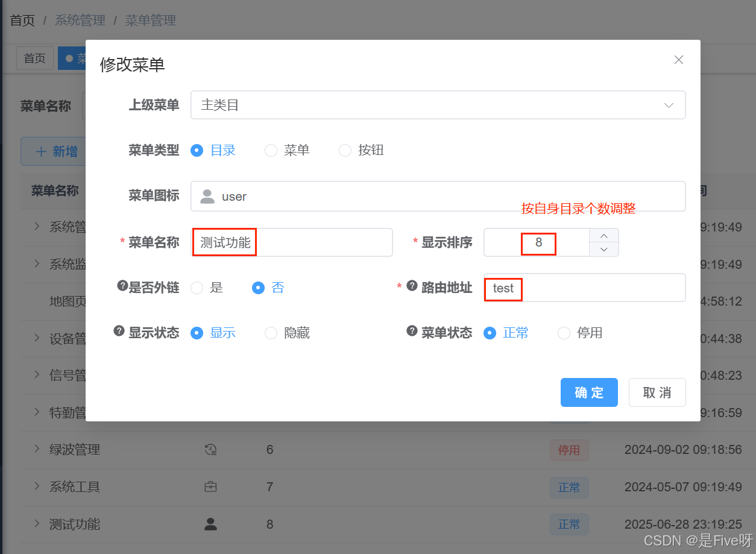Set 菜单状态 to 停用
Image resolution: width=756 pixels, height=554 pixels.
click(580, 333)
